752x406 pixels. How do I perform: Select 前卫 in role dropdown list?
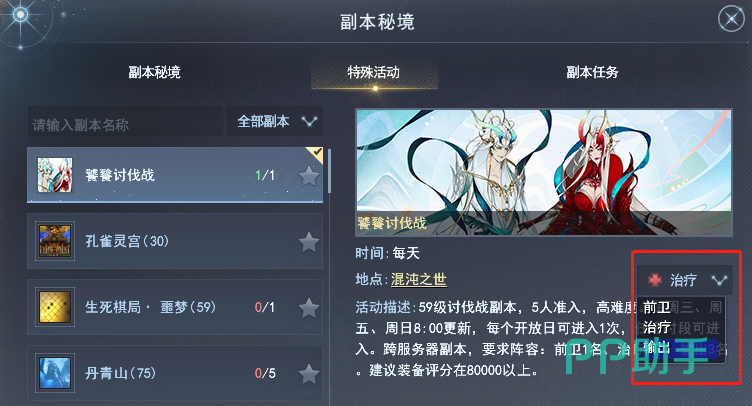[x=657, y=307]
